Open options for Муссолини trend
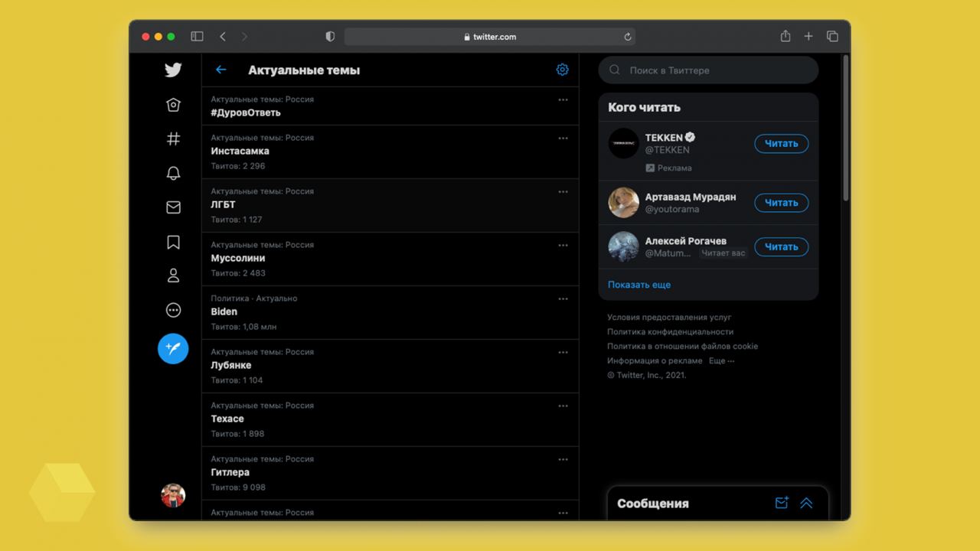 tap(563, 245)
